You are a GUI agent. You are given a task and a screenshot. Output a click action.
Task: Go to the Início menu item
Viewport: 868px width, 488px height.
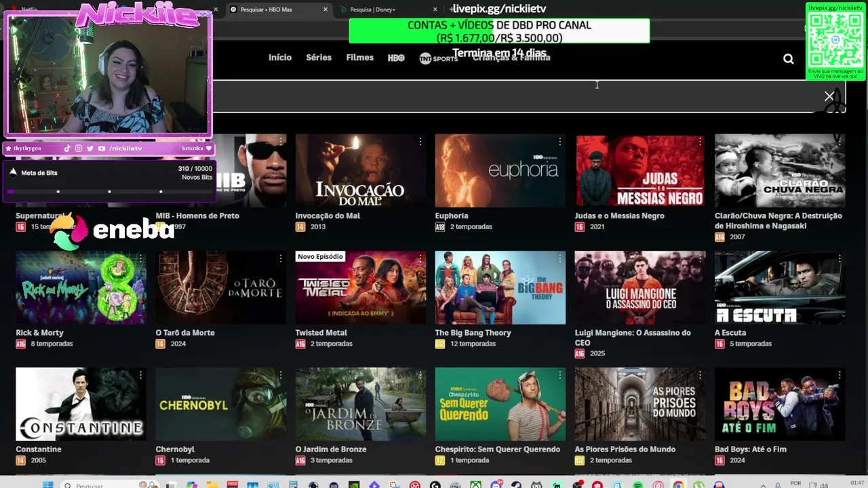(x=279, y=58)
